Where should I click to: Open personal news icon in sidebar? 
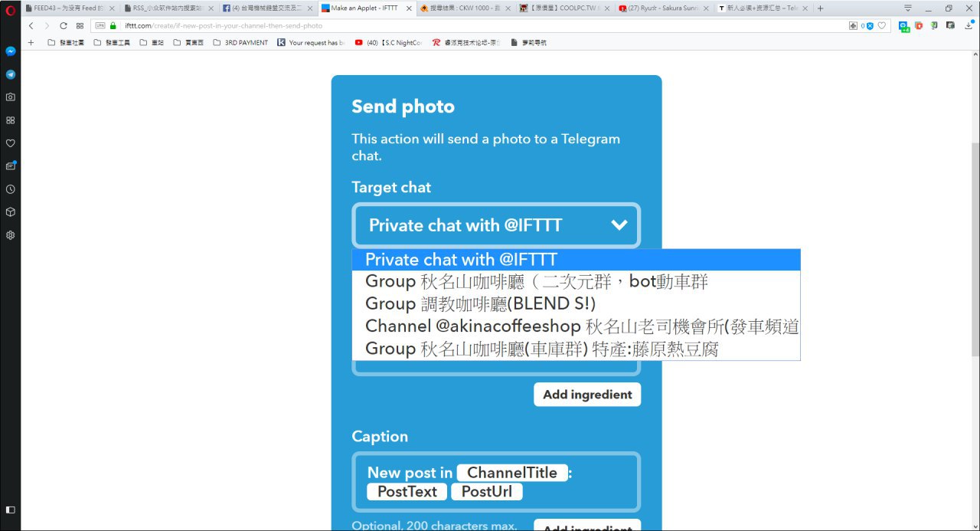click(x=10, y=166)
